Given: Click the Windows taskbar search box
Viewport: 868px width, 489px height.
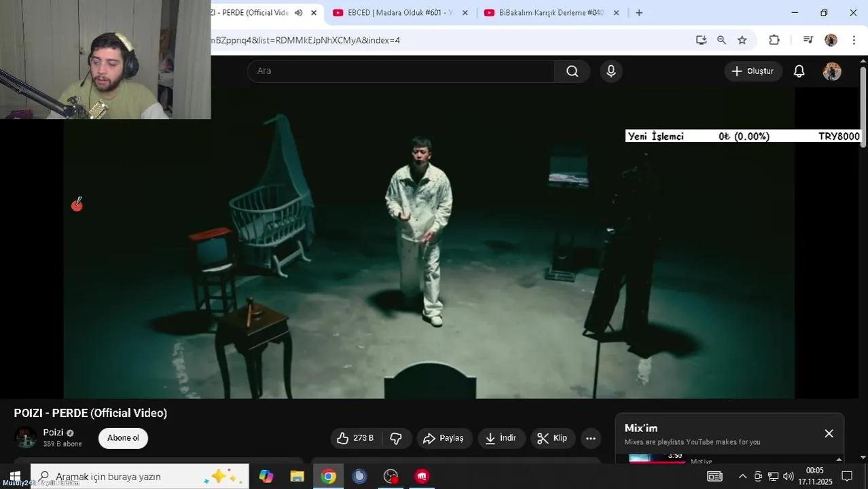Looking at the screenshot, I should 141,476.
